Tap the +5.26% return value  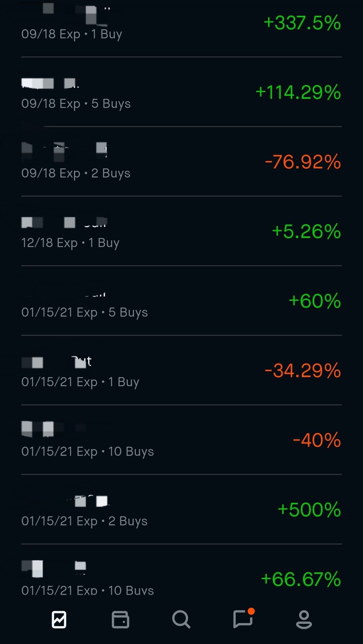pyautogui.click(x=306, y=231)
